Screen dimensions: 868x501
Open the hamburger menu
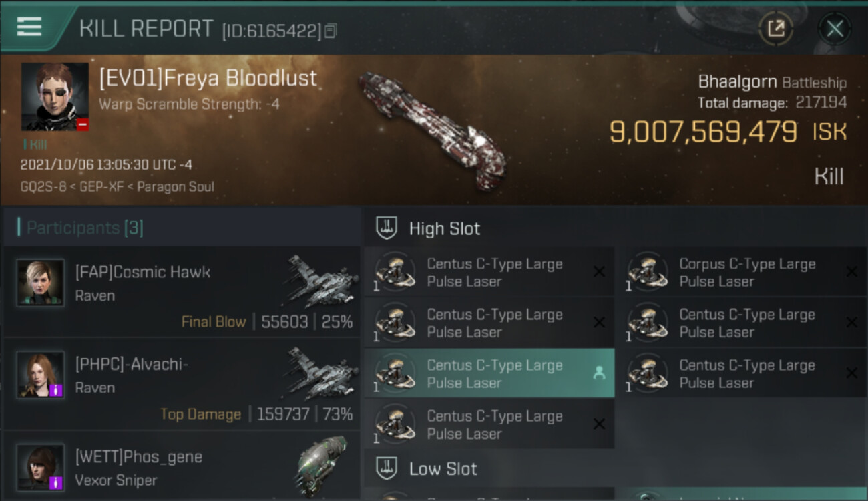[x=29, y=27]
